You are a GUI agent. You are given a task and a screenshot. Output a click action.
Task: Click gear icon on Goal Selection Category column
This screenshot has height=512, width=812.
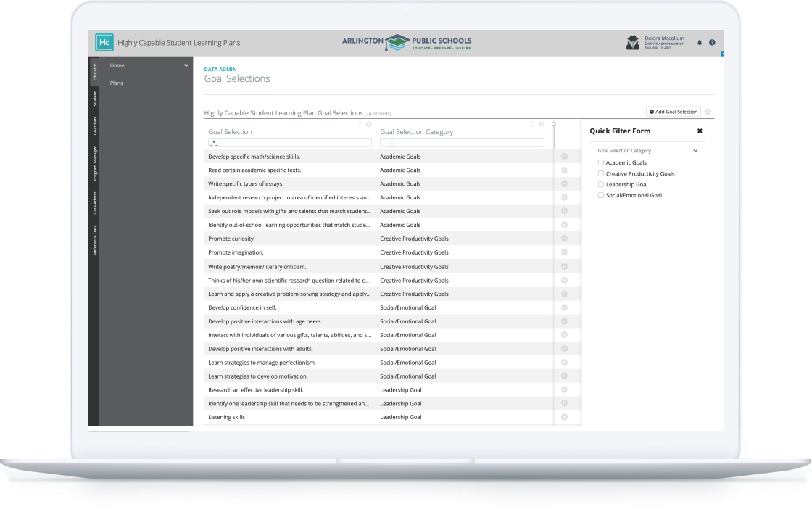542,124
